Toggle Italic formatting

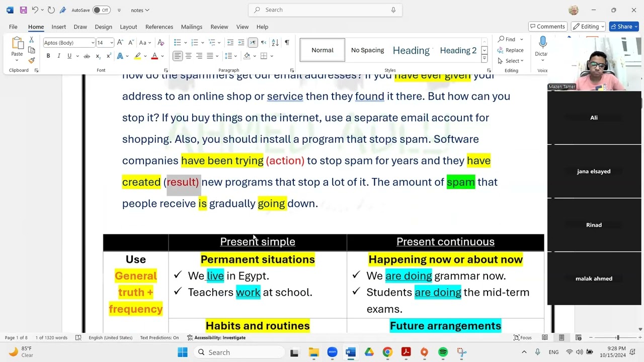coord(59,56)
